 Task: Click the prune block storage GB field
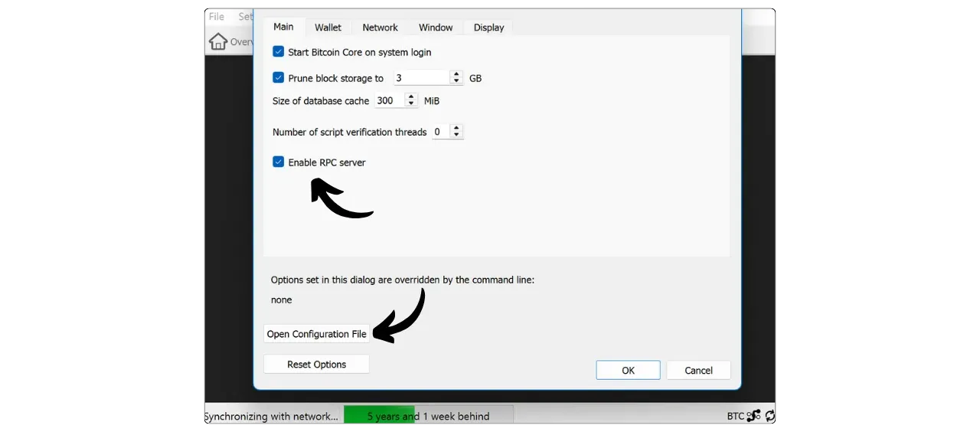[x=421, y=78]
